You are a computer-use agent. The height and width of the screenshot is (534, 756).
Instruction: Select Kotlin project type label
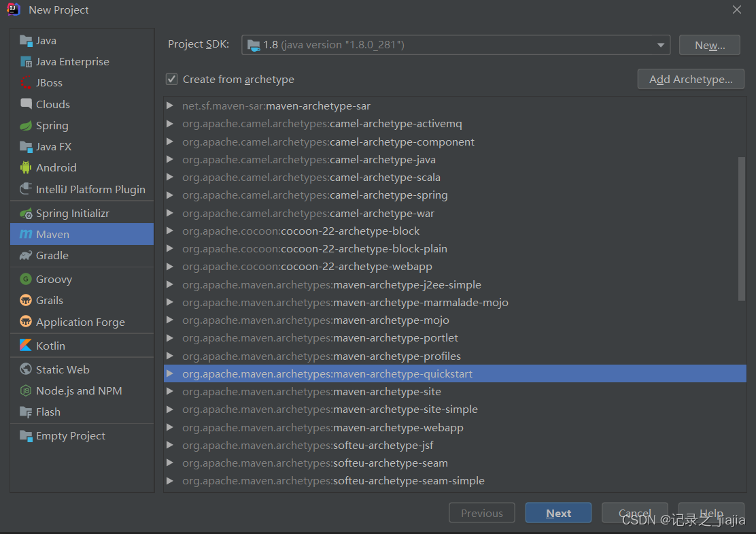50,346
